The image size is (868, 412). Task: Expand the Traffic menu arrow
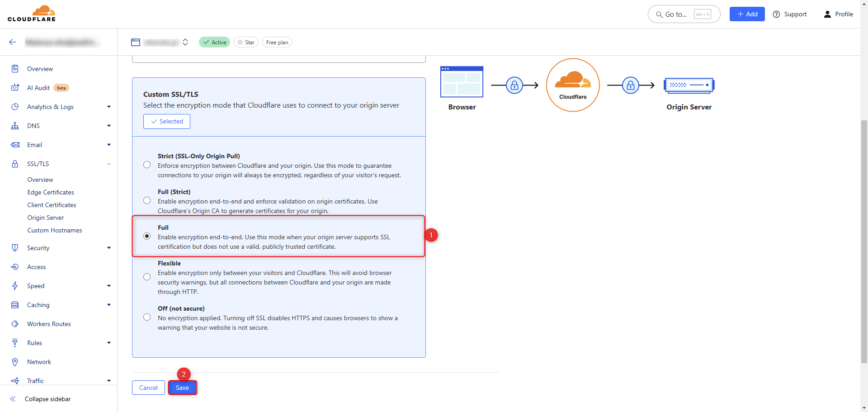[109, 381]
